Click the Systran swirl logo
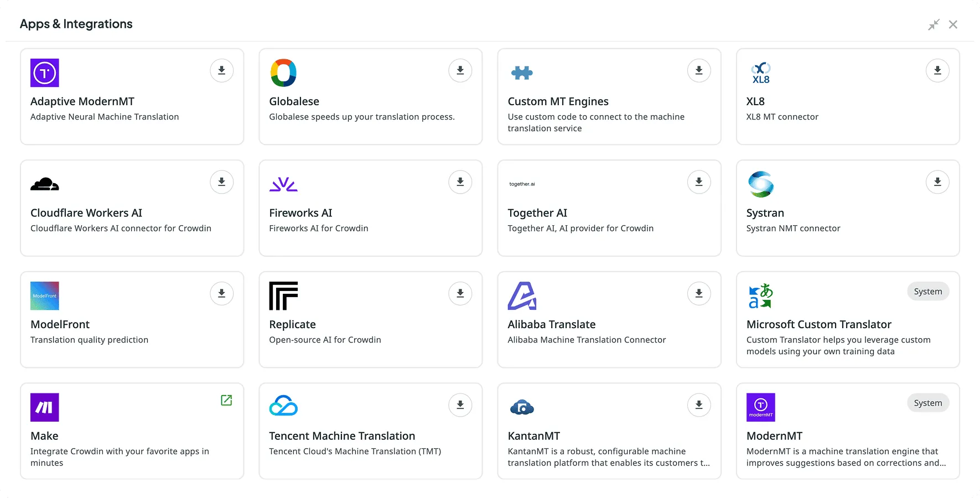 tap(760, 184)
